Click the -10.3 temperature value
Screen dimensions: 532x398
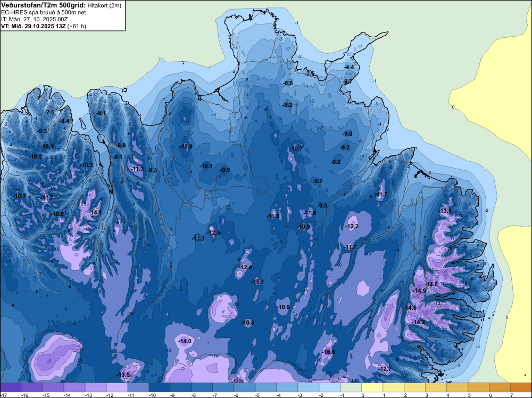coord(86,165)
